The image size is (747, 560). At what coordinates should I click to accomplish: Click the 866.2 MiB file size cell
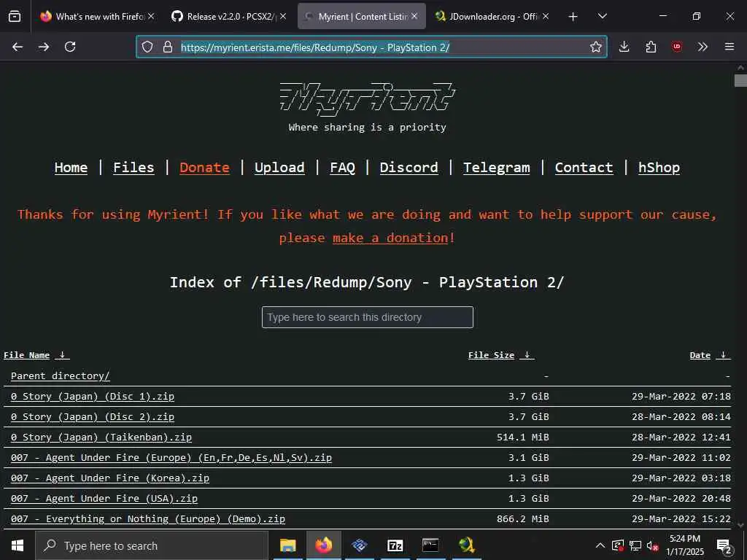pos(522,519)
